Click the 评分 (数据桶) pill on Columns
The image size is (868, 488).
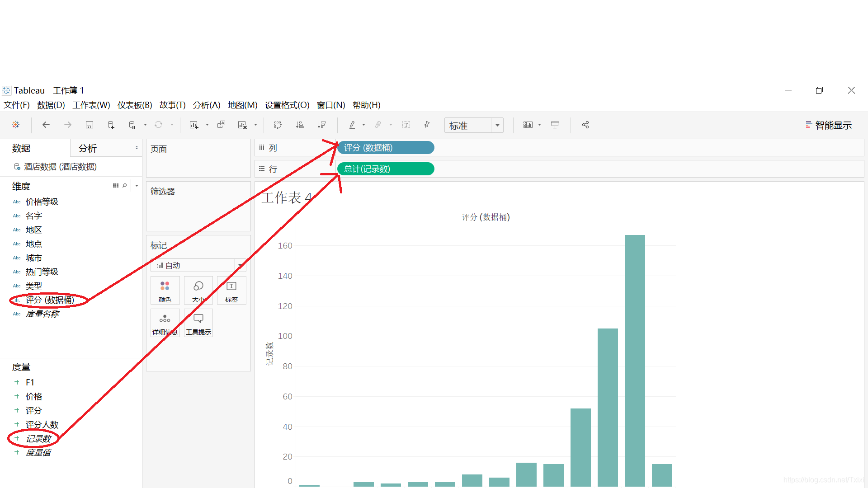(386, 148)
